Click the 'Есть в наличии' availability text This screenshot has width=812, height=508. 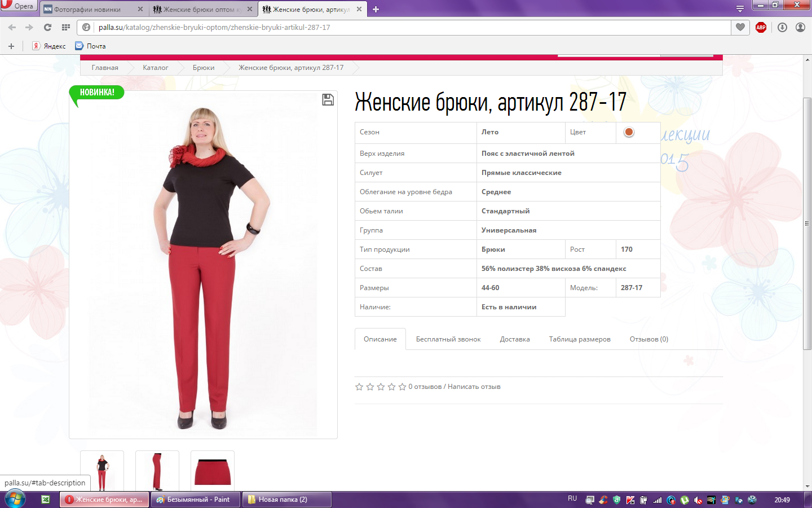pyautogui.click(x=509, y=307)
